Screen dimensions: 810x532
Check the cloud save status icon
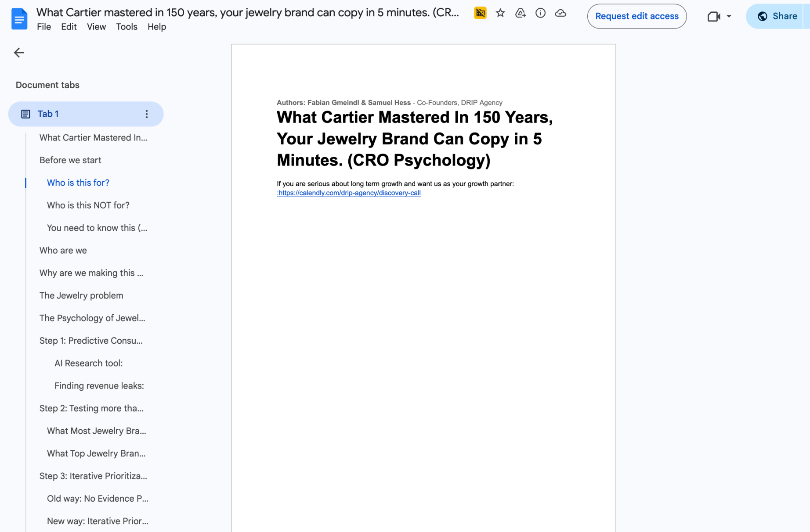click(x=560, y=13)
